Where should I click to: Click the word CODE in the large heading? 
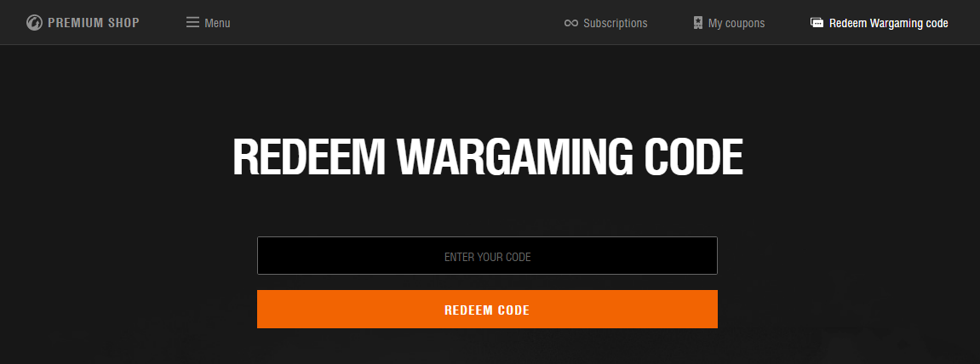[x=694, y=157]
